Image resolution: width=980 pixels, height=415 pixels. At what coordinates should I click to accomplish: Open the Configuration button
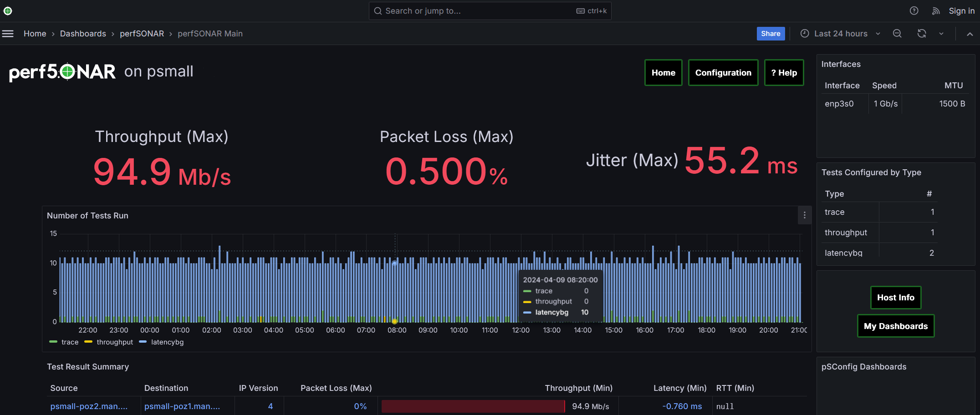click(x=723, y=73)
